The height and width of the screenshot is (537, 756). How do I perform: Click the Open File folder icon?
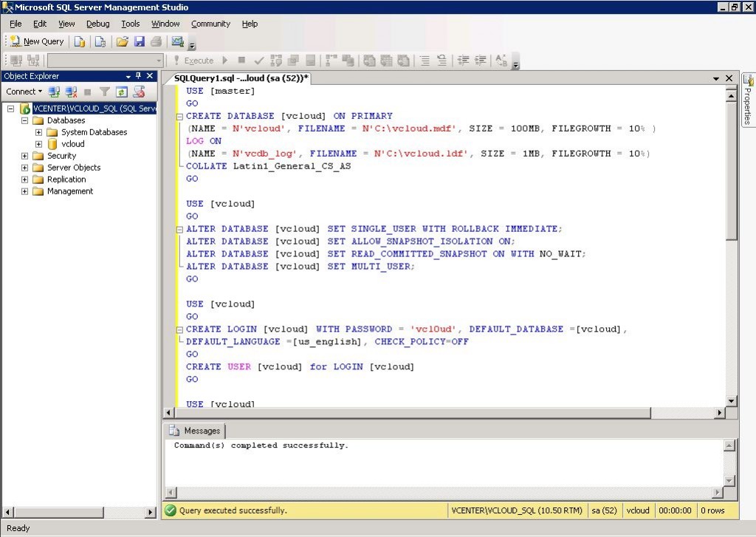click(x=123, y=42)
